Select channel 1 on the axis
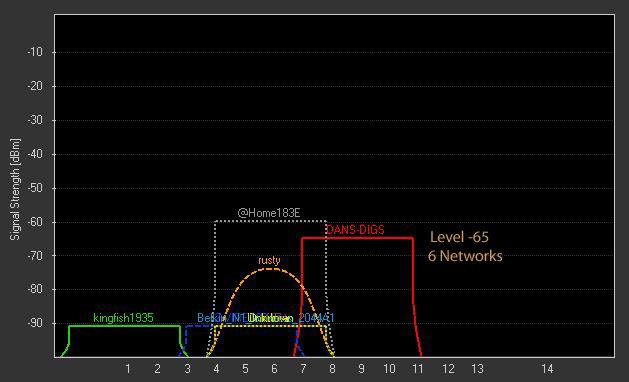 [128, 368]
